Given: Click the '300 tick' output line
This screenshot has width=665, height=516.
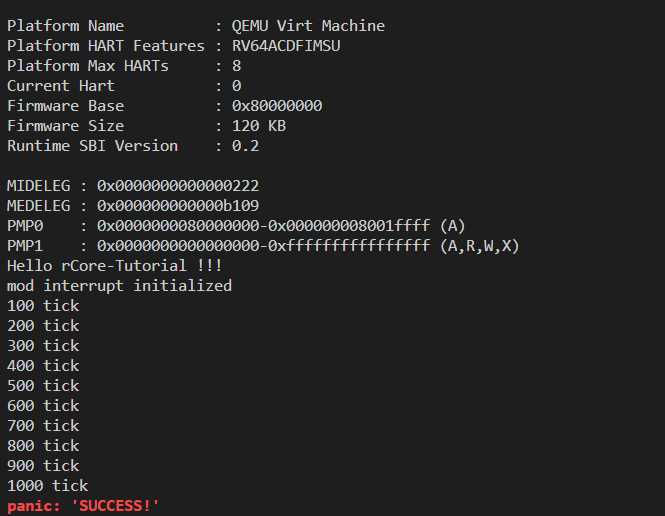Looking at the screenshot, I should [x=43, y=346].
